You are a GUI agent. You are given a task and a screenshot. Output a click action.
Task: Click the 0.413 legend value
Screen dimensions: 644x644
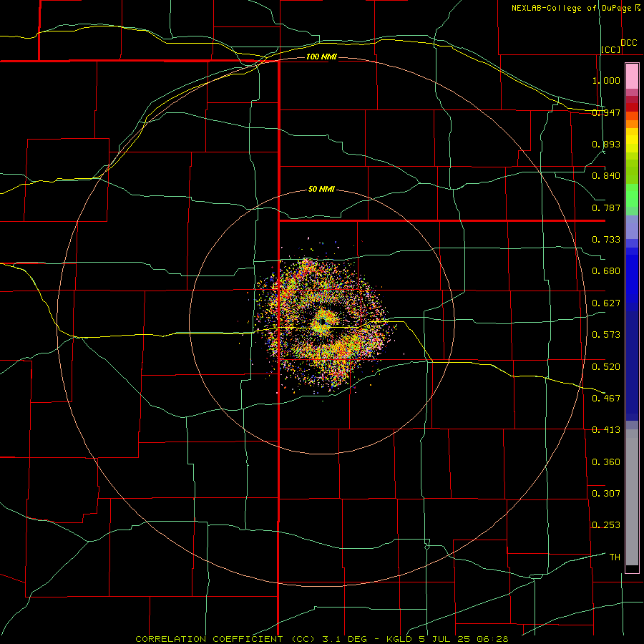coord(606,430)
